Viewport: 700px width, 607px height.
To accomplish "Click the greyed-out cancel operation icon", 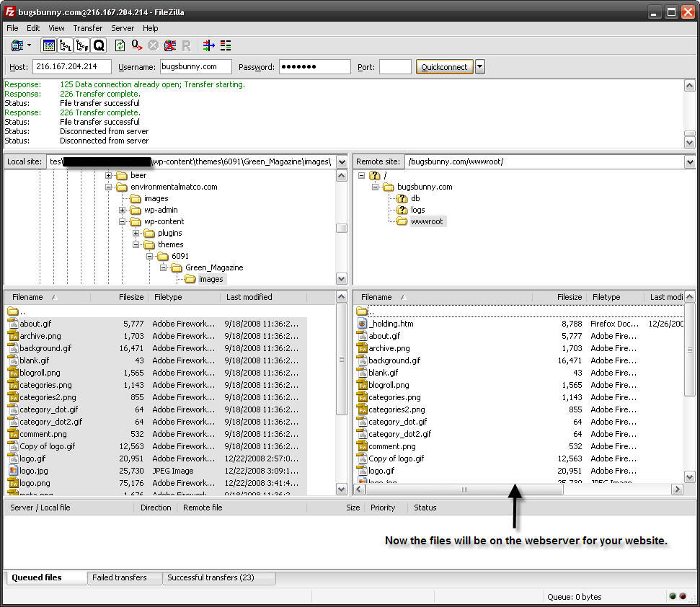I will pos(153,45).
